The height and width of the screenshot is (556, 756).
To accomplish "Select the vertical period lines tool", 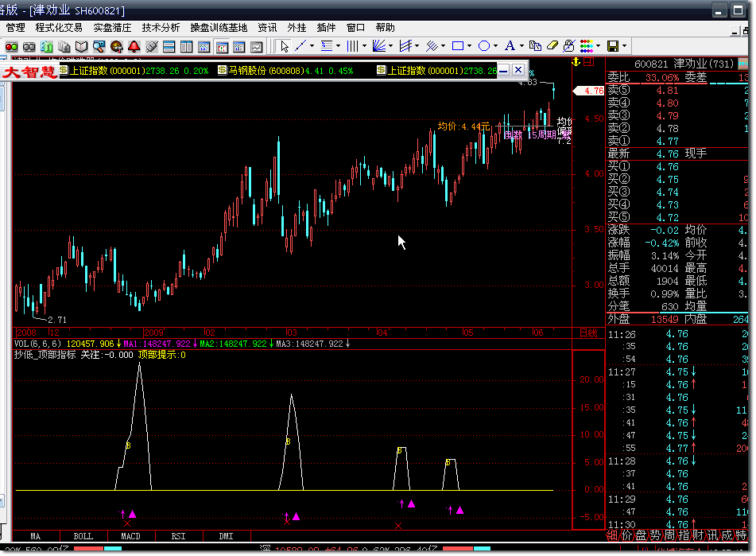I will (x=353, y=46).
